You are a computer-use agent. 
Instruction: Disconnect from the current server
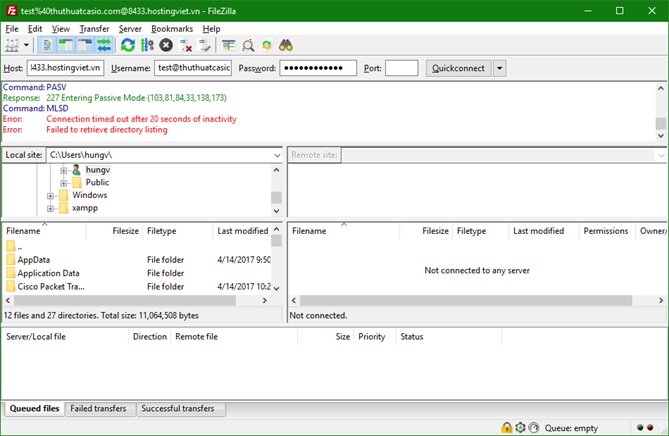click(x=186, y=45)
